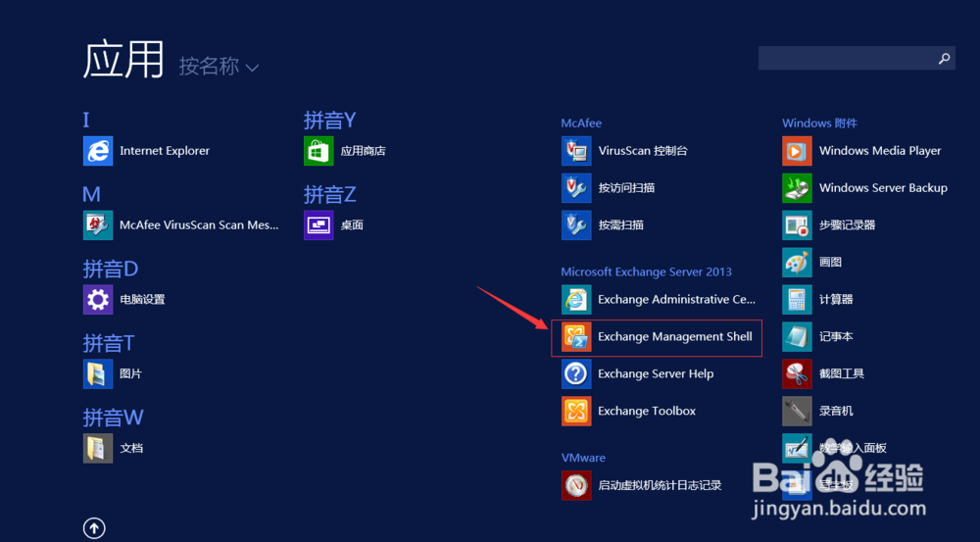The width and height of the screenshot is (980, 542).
Task: Select the letter M group header
Action: (x=91, y=194)
